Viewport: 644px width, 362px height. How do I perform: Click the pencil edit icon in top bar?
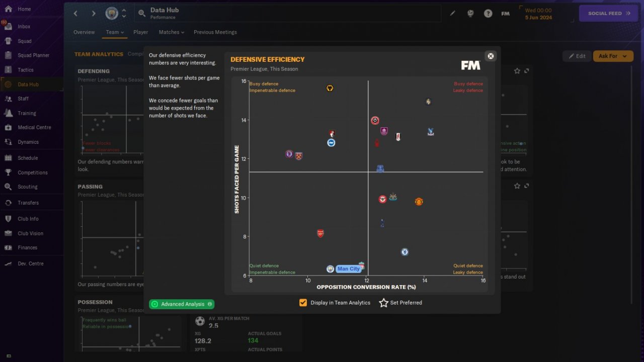pos(452,14)
